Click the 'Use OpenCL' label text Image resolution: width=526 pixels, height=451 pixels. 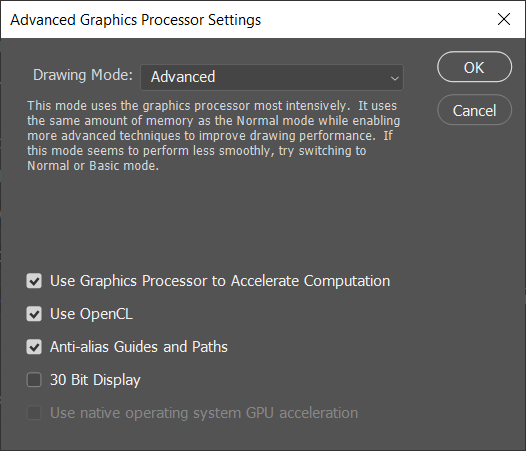pos(91,314)
